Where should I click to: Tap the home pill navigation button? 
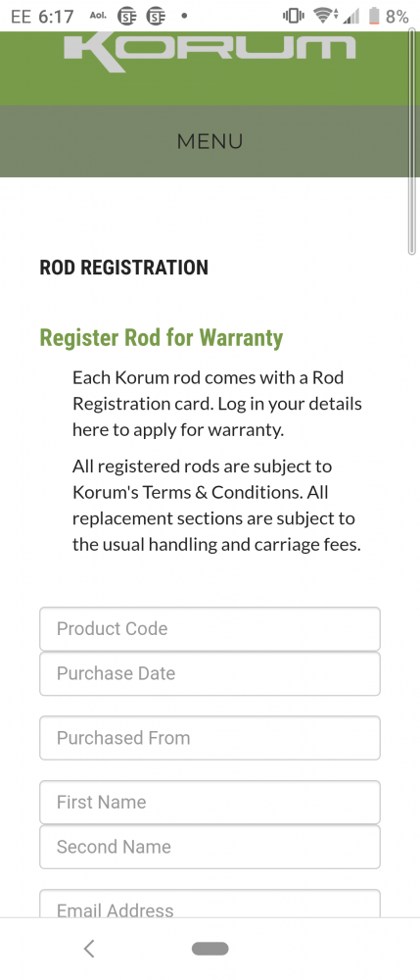(210, 948)
